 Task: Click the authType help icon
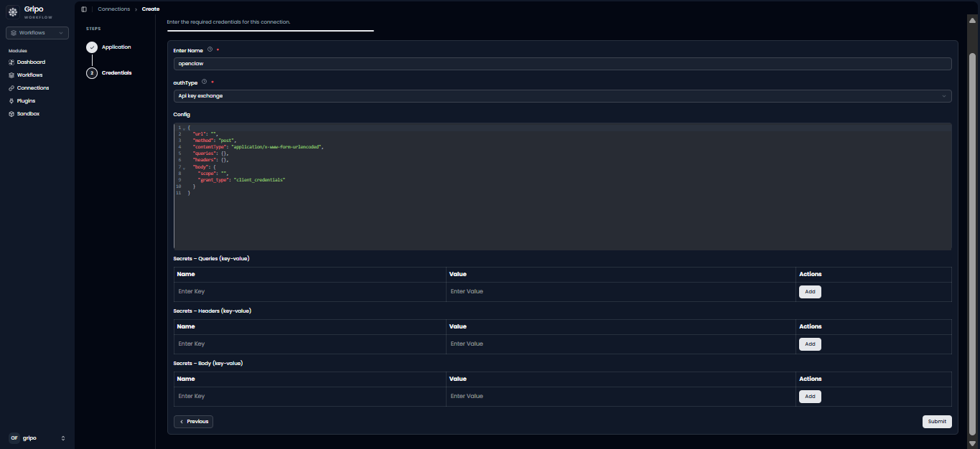click(204, 82)
